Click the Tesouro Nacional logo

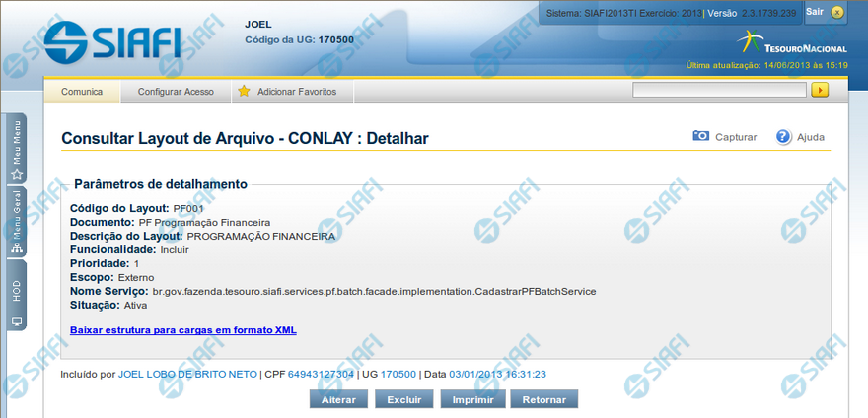click(791, 43)
